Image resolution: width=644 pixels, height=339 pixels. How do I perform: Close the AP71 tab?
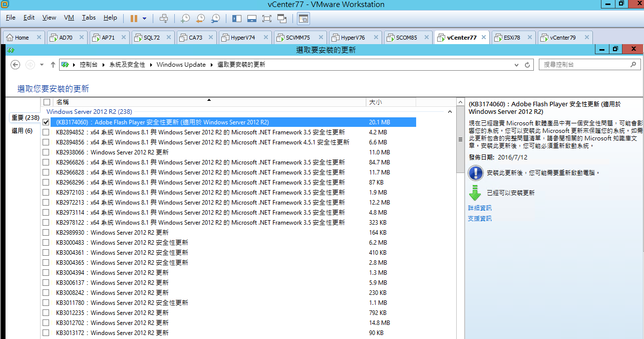(x=124, y=38)
